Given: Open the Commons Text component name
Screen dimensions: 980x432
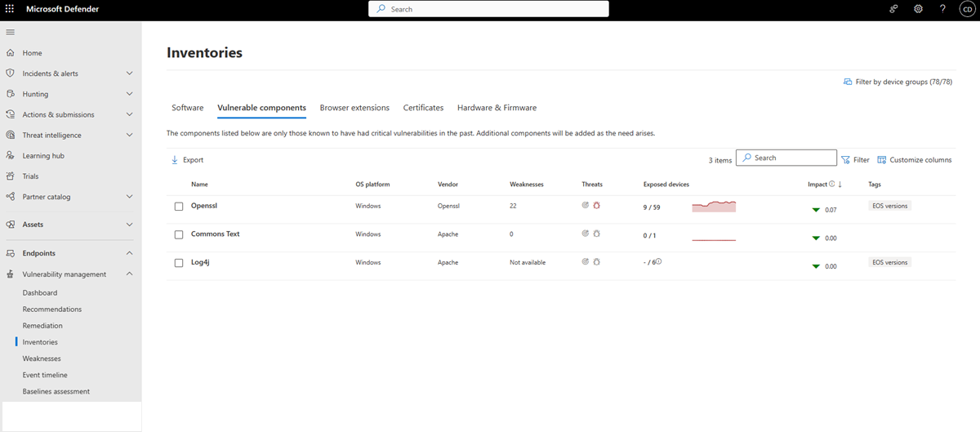Looking at the screenshot, I should pos(216,234).
